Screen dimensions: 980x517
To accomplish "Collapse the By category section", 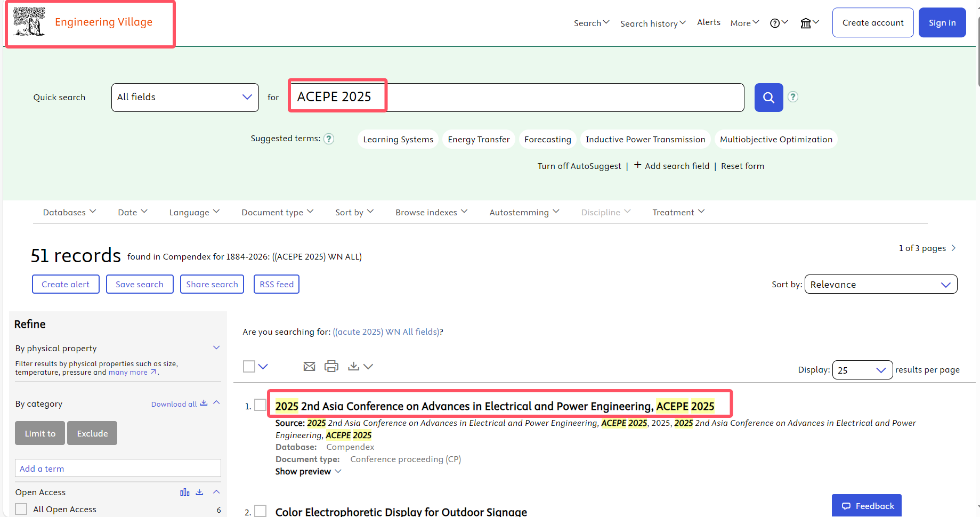I will 216,402.
